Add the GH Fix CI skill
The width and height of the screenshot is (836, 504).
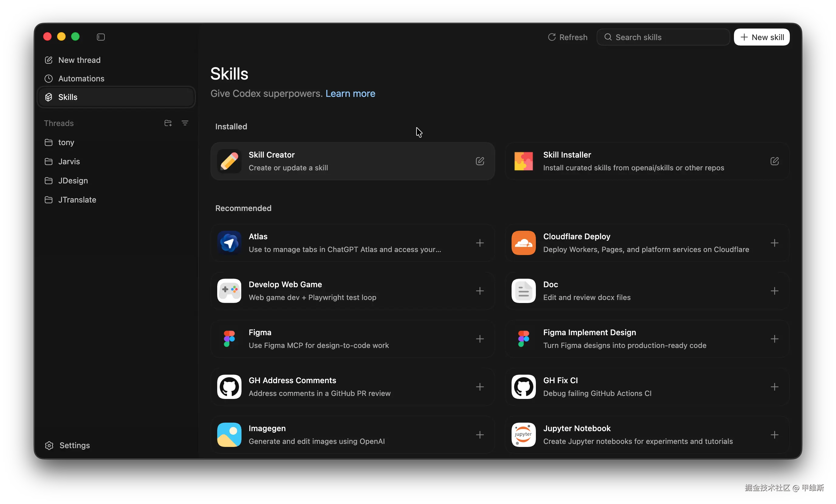click(774, 387)
